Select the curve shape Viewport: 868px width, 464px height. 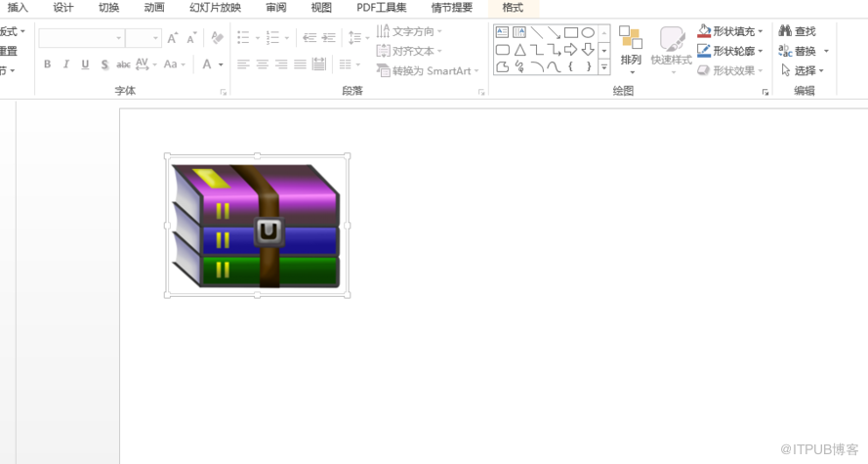554,67
